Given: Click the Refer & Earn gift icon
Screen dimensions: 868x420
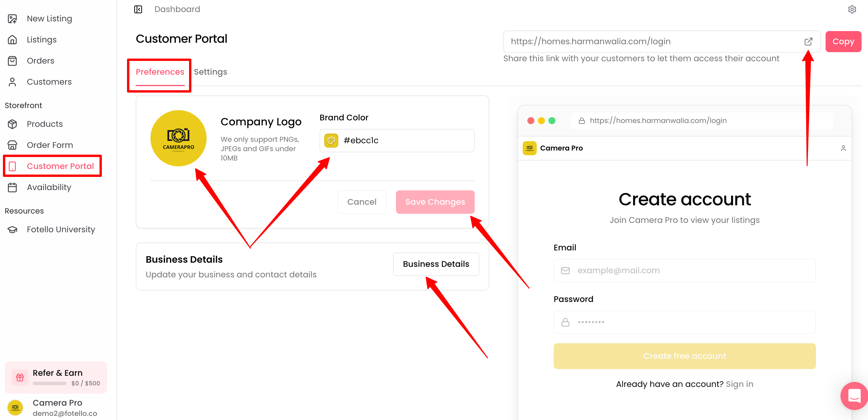Looking at the screenshot, I should (x=20, y=377).
